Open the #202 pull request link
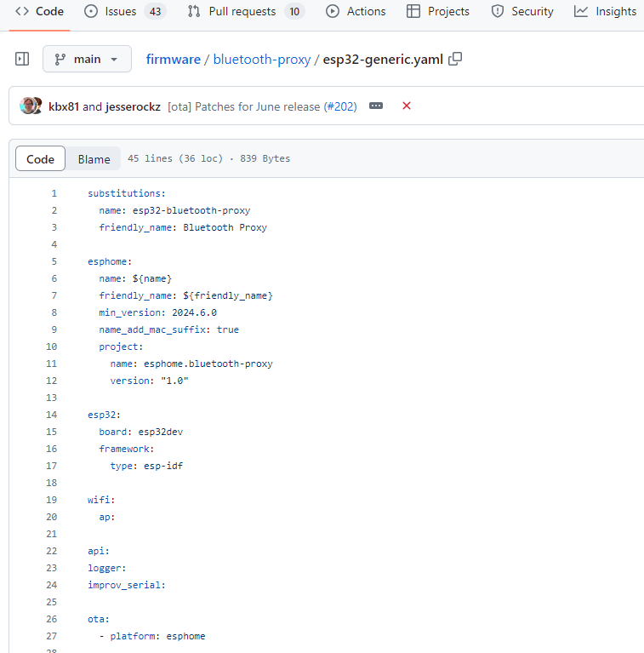Screen dimensions: 644x653 pos(339,106)
